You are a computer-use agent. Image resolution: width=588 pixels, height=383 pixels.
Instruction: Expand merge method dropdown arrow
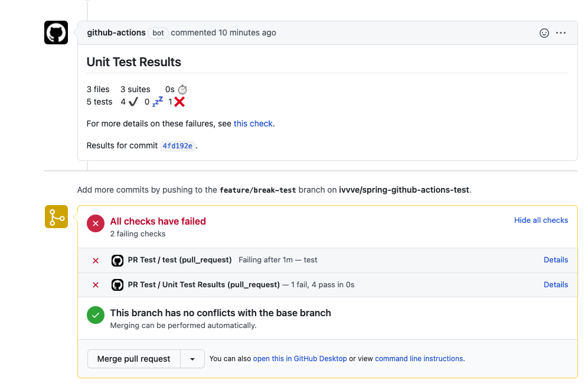[x=192, y=359]
